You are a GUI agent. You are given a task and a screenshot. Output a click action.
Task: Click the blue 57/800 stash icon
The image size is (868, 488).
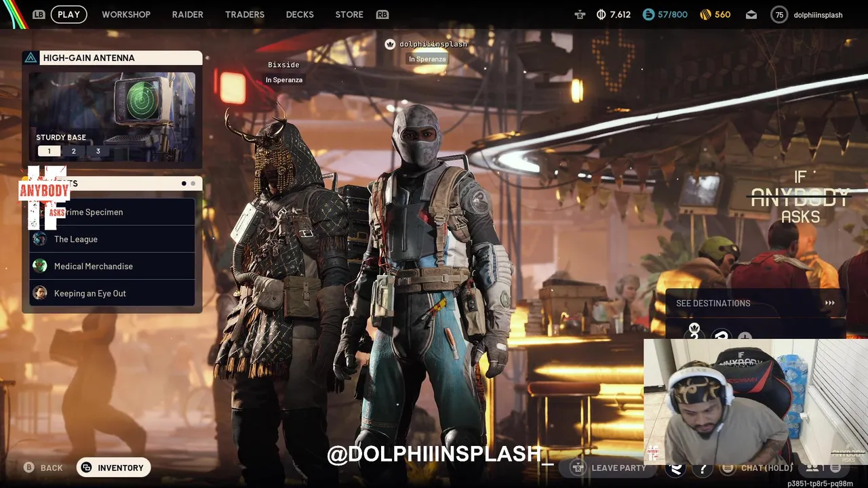coord(648,14)
